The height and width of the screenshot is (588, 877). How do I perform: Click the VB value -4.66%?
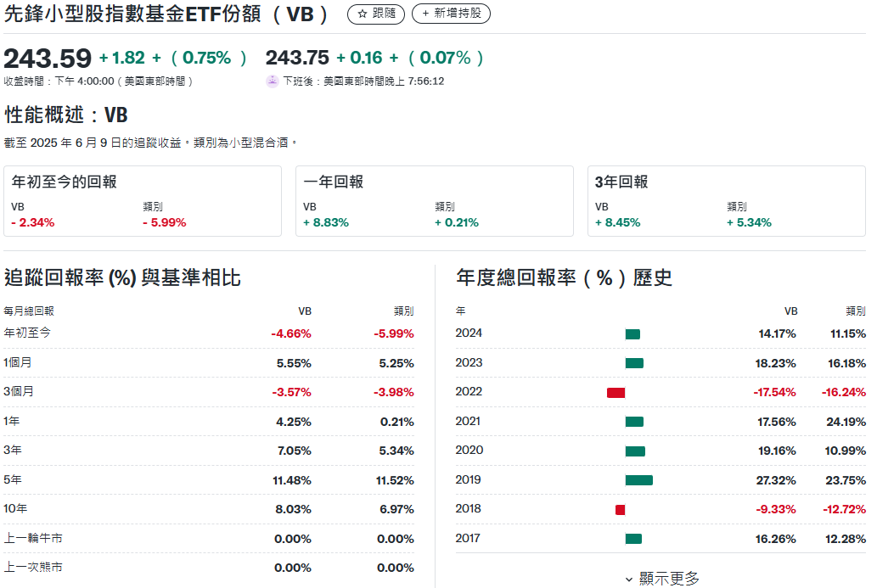click(x=291, y=333)
